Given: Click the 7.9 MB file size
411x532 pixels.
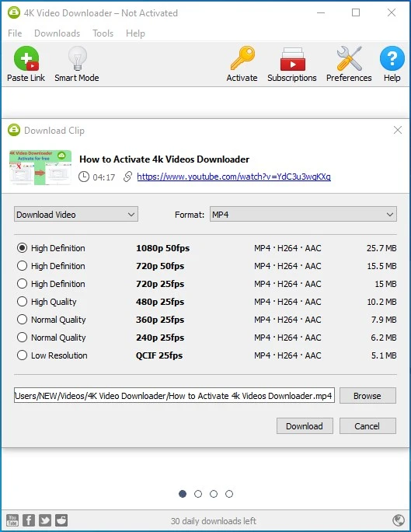Looking at the screenshot, I should point(384,320).
